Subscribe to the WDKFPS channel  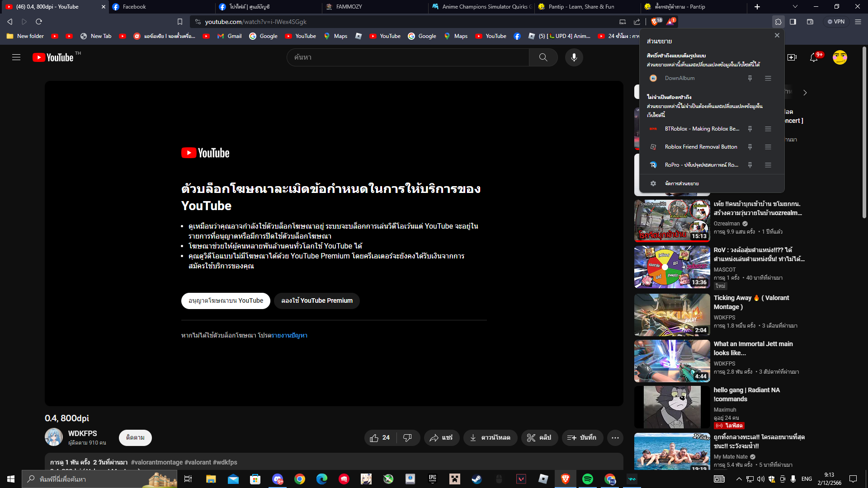[135, 438]
